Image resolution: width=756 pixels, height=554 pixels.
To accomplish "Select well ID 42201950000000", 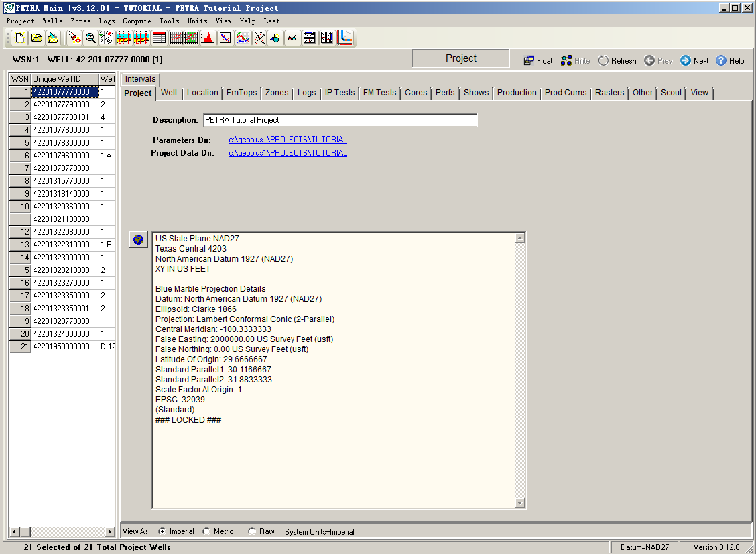I will click(x=64, y=347).
